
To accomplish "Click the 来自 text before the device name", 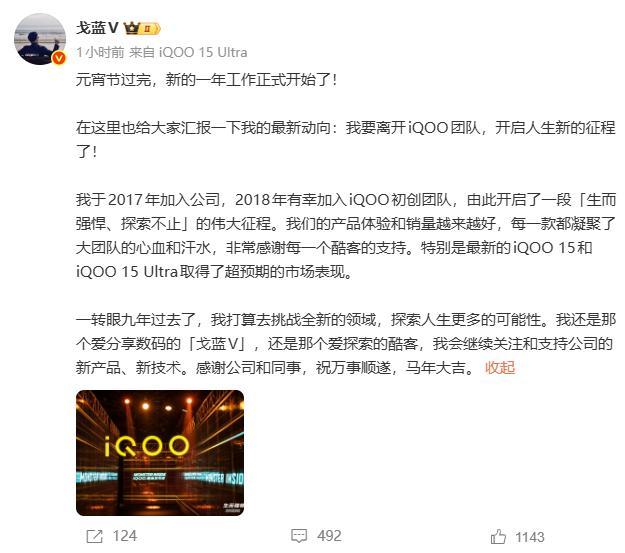I will 142,52.
